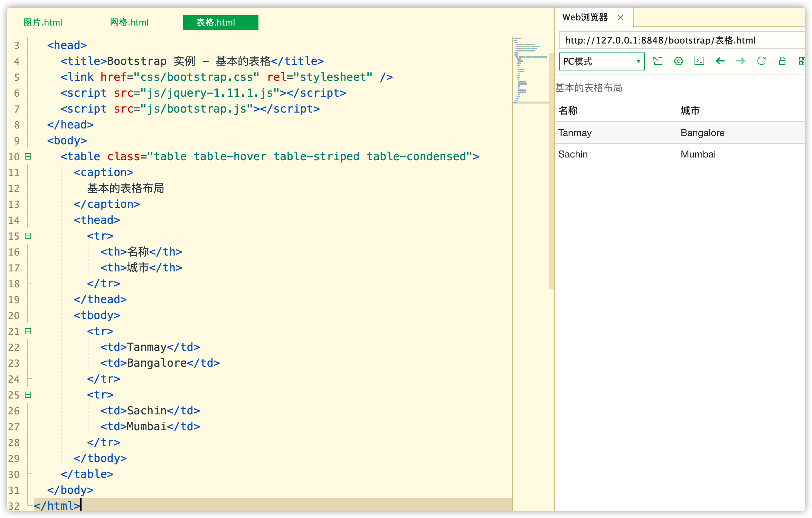
Task: Show the QR code icon
Action: (802, 61)
